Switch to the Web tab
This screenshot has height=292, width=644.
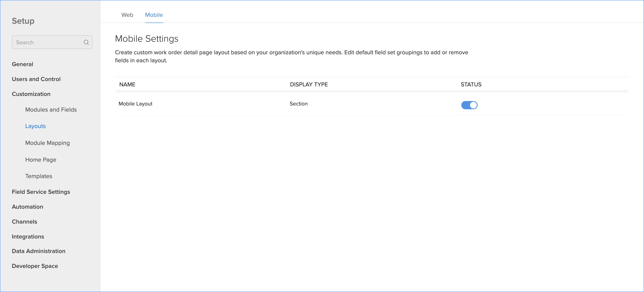[x=127, y=15]
